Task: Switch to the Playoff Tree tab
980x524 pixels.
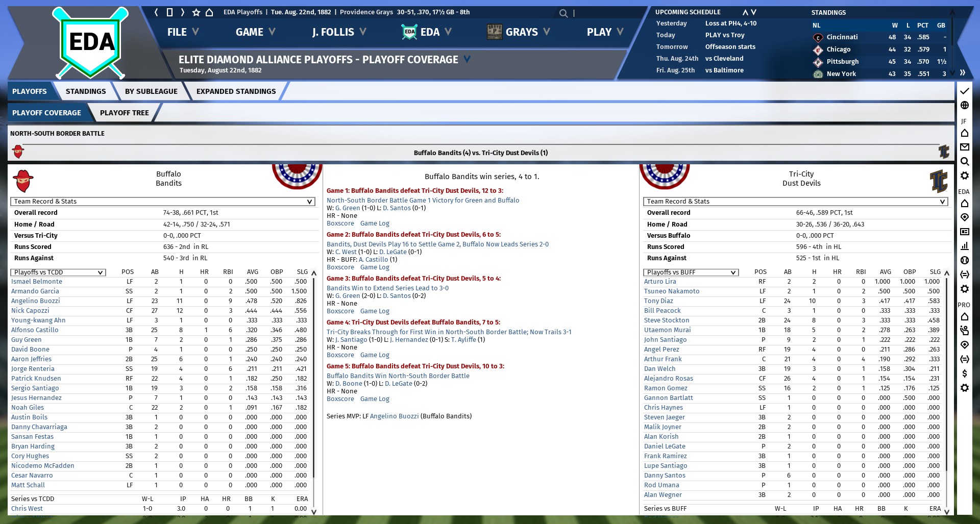Action: (124, 113)
